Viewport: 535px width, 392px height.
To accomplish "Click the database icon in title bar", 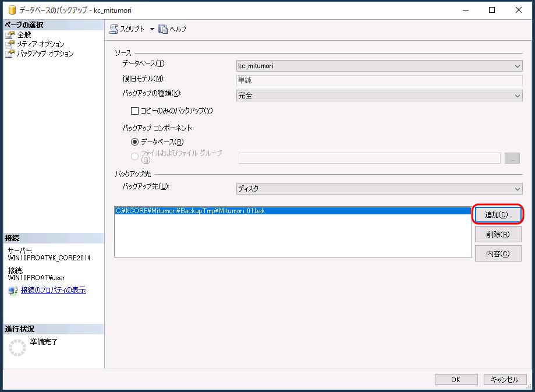I will (12, 10).
